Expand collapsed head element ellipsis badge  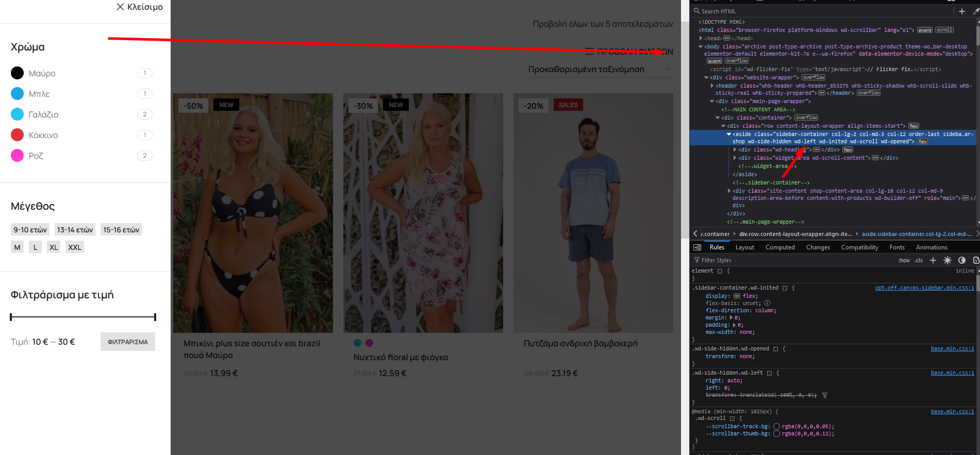pos(727,38)
